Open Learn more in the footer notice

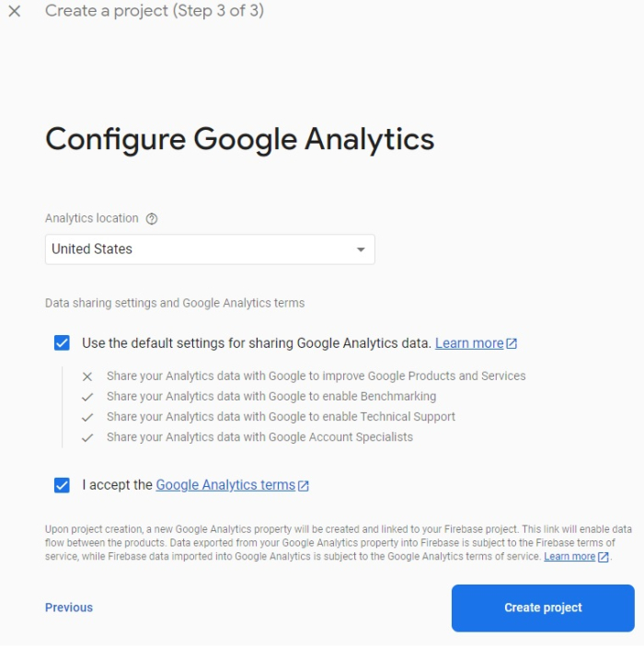[x=569, y=557]
